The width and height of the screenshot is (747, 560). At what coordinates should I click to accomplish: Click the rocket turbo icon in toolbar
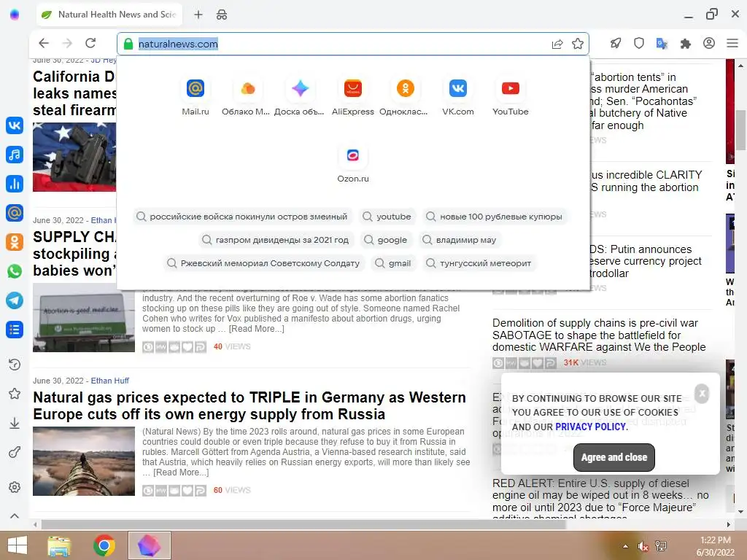click(616, 43)
